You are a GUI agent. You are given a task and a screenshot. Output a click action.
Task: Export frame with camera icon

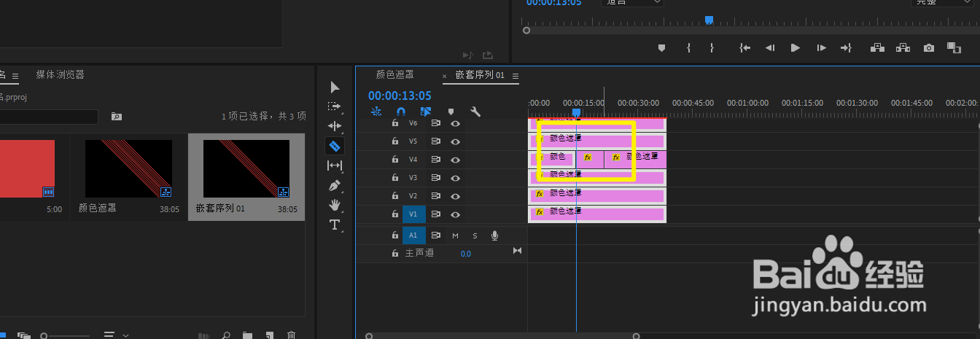click(928, 47)
